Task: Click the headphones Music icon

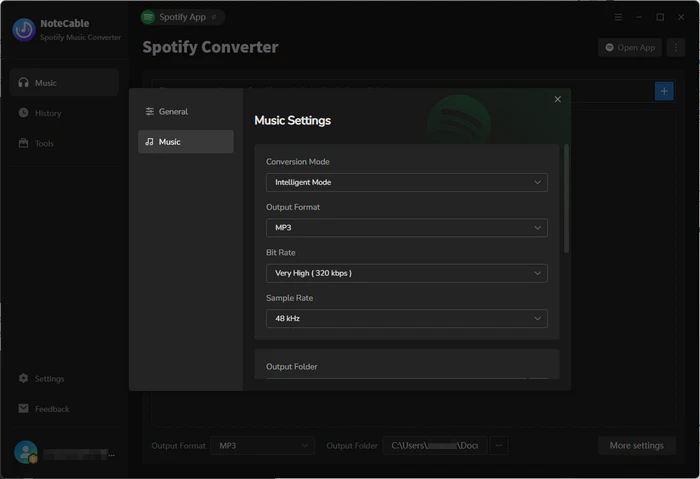Action: [x=23, y=83]
